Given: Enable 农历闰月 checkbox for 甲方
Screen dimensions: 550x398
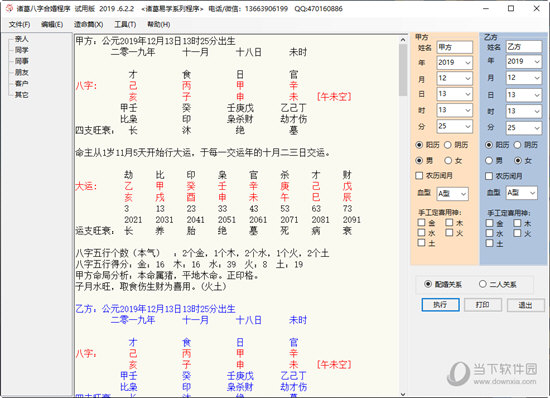Looking at the screenshot, I should coord(419,176).
